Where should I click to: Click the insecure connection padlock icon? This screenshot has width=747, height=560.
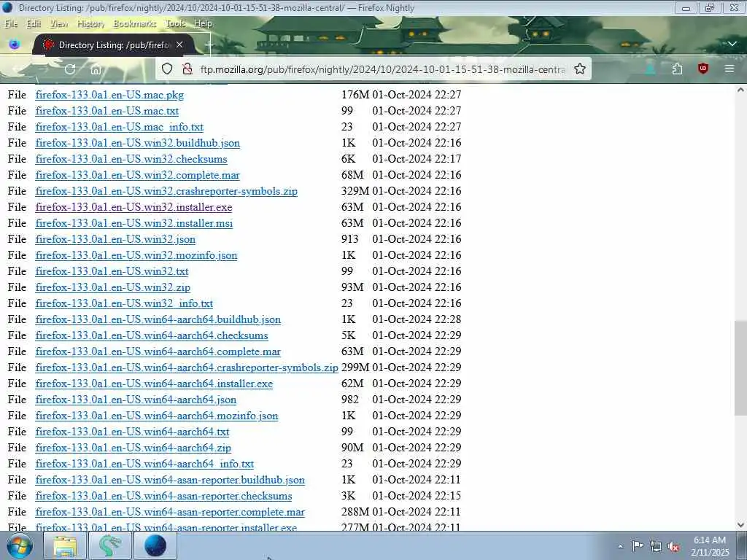click(x=187, y=69)
